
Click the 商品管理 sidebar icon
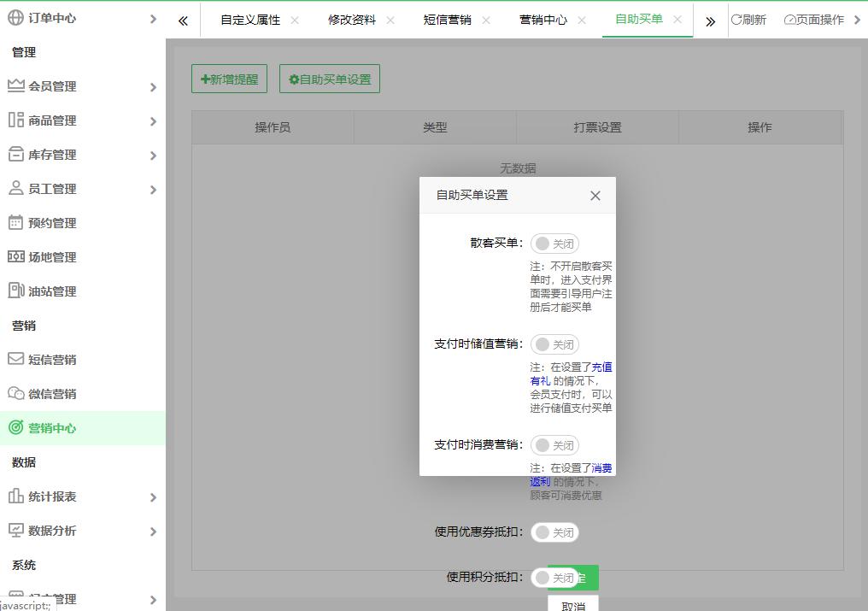15,120
